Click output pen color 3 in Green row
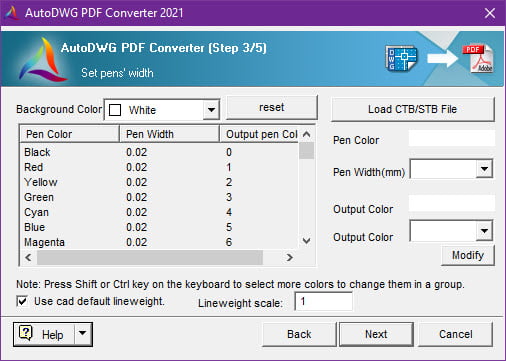Screen dimensions: 506x361 pos(229,197)
